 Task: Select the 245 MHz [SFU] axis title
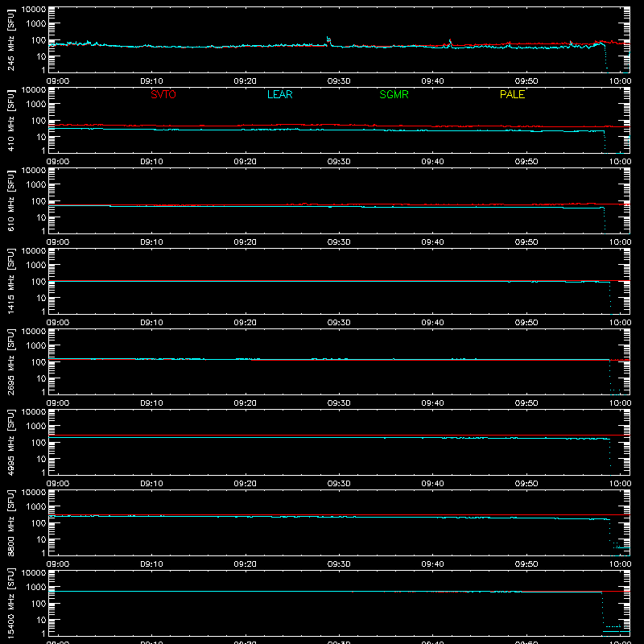pos(10,39)
